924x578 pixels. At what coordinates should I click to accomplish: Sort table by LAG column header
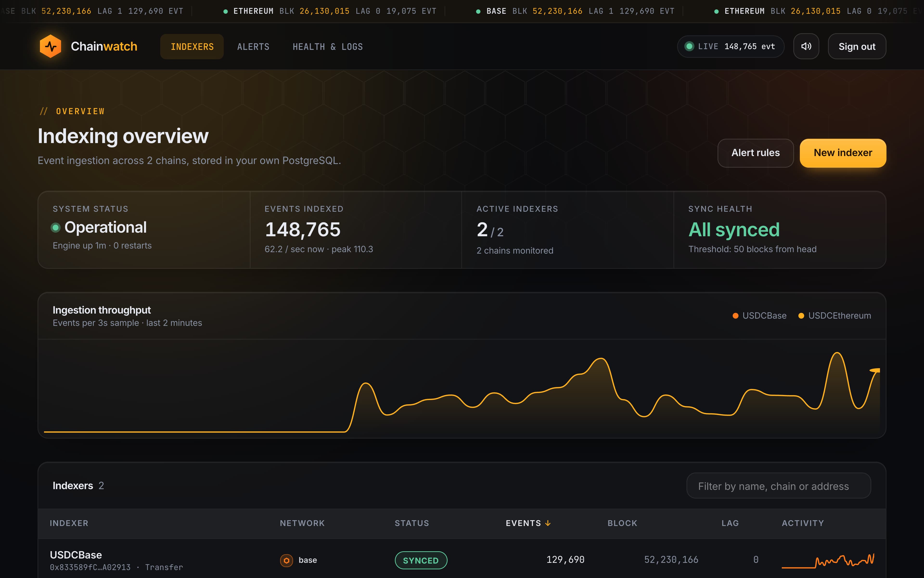point(730,523)
